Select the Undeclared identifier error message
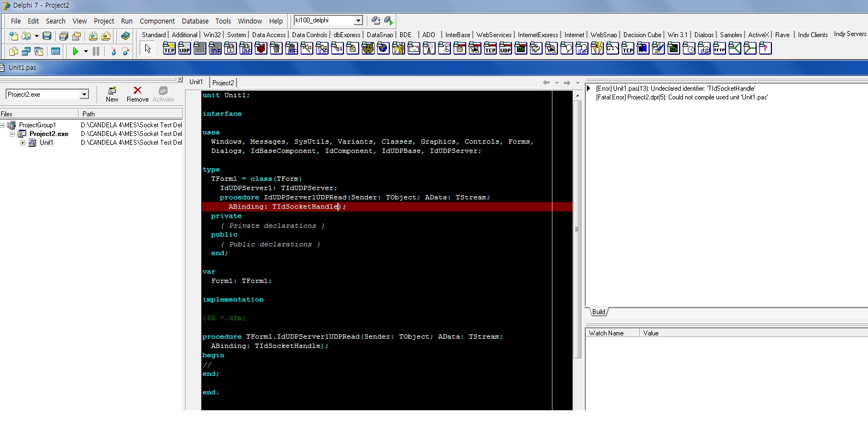 coord(675,88)
